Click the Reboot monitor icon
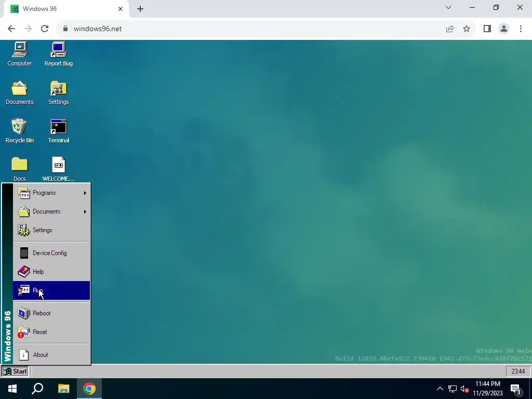The width and height of the screenshot is (532, 399). 24,313
